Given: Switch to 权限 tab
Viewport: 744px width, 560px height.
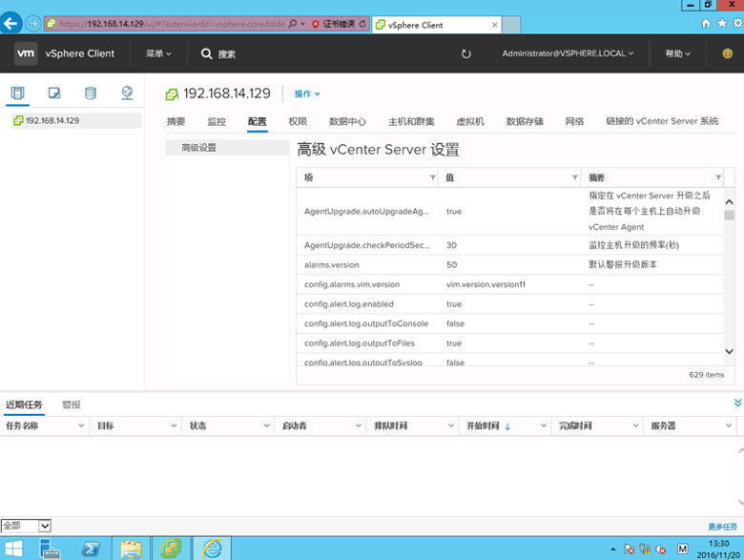Looking at the screenshot, I should (x=298, y=121).
